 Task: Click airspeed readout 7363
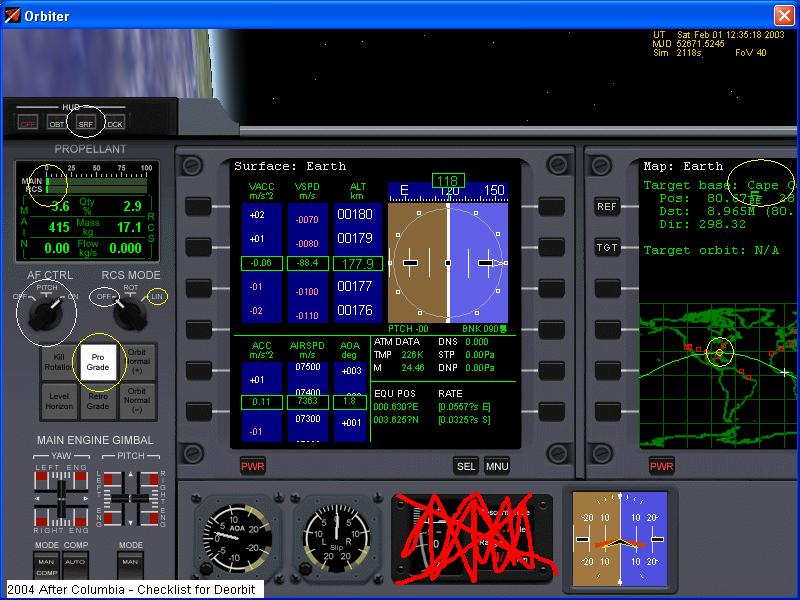307,402
